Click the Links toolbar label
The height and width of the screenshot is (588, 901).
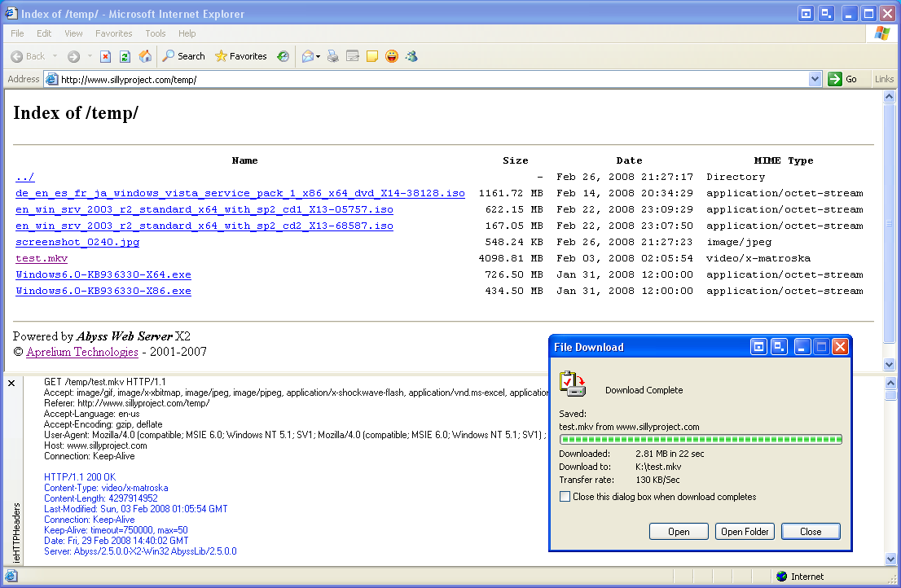pos(884,79)
